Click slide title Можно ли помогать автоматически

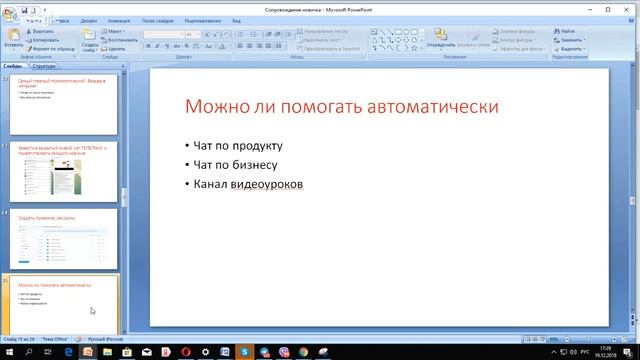tap(342, 107)
